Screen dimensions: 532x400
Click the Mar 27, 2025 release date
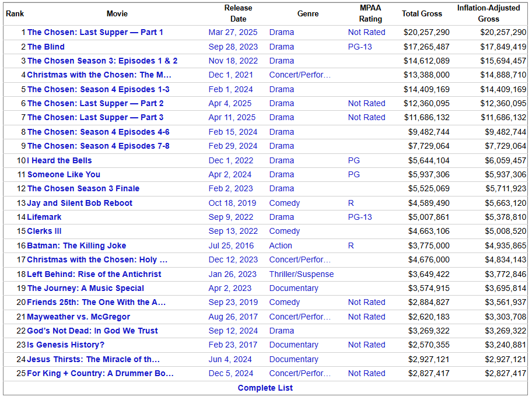point(233,32)
